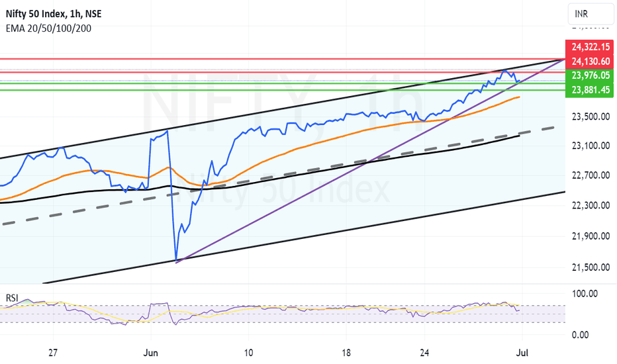The height and width of the screenshot is (364, 617).
Task: Click the 27 date label on time axis
Action: point(53,353)
